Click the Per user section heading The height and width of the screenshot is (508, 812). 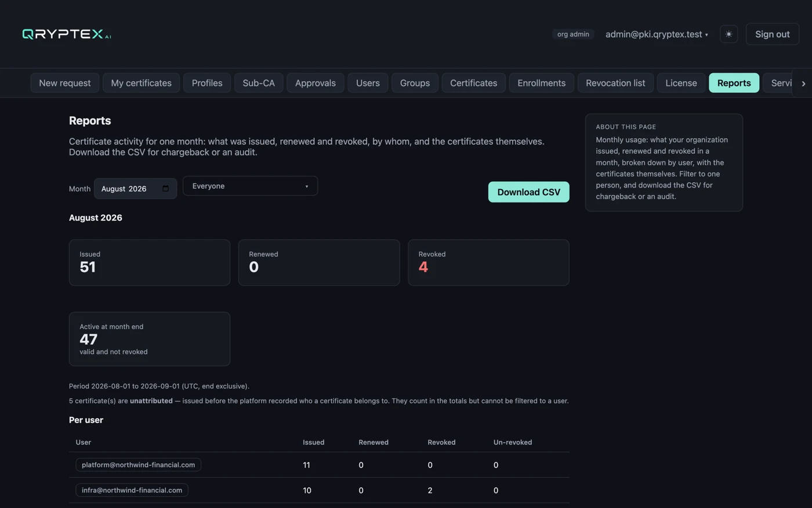coord(86,420)
